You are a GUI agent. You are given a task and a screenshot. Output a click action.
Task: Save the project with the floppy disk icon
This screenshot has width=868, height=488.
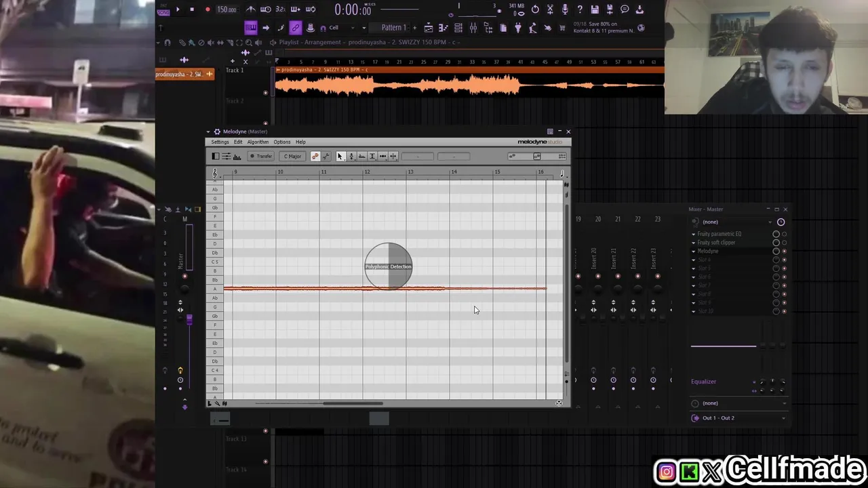pos(595,9)
